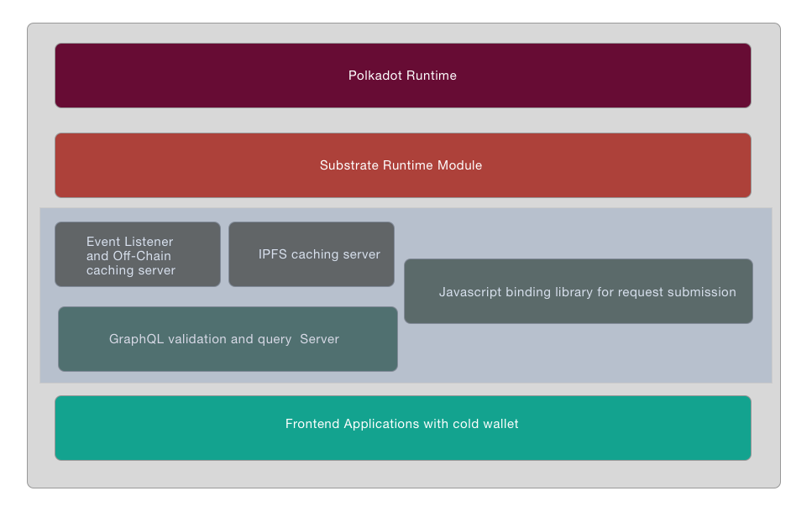Select the Polkadot Runtime block
812x517 pixels.
[403, 76]
